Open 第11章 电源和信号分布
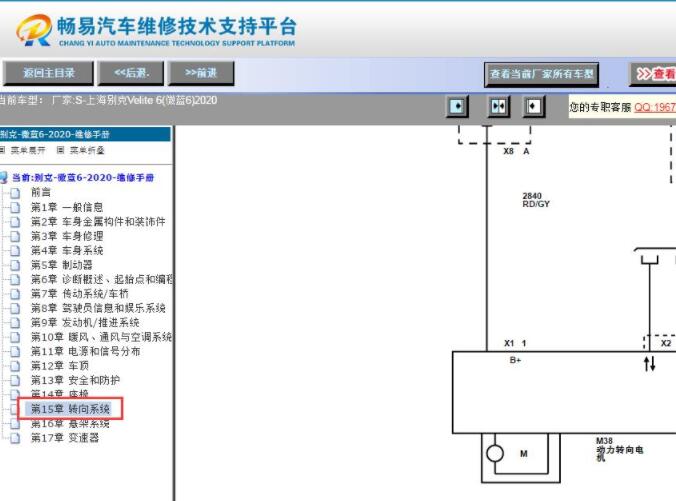The image size is (676, 501). point(85,351)
